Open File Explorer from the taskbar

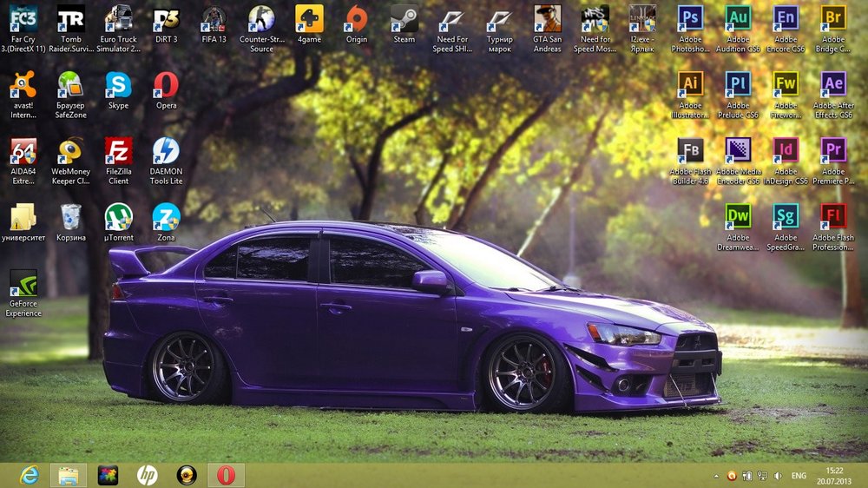[x=68, y=475]
